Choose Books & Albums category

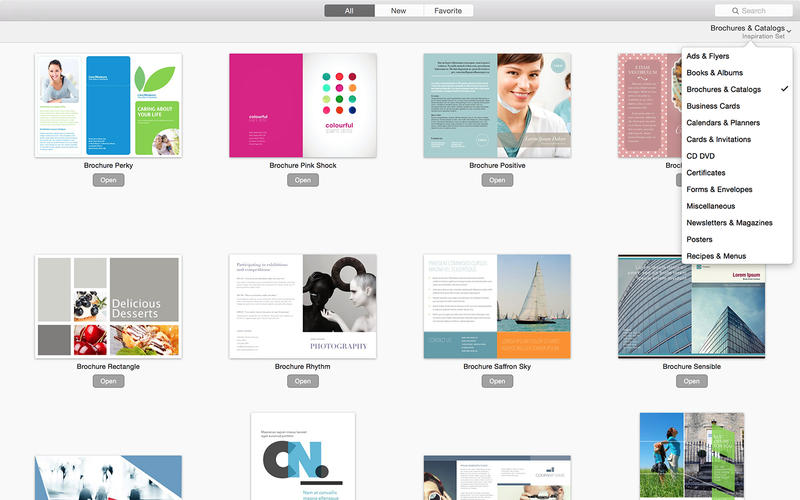tap(737, 73)
